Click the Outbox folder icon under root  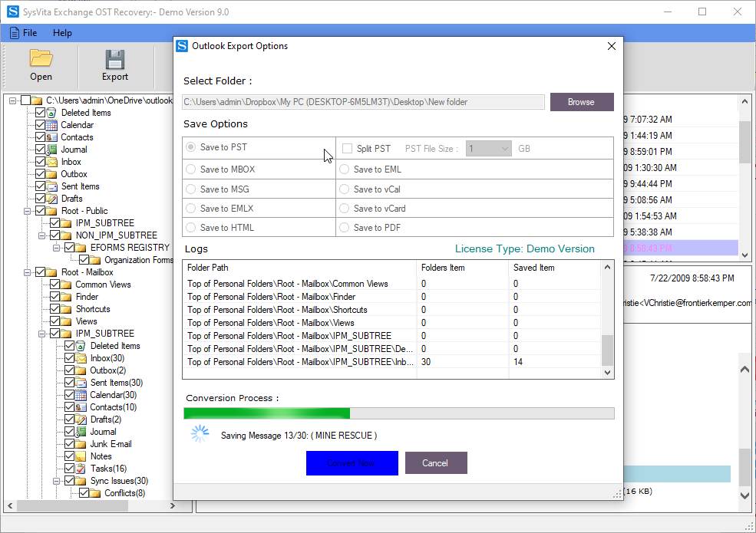[51, 174]
